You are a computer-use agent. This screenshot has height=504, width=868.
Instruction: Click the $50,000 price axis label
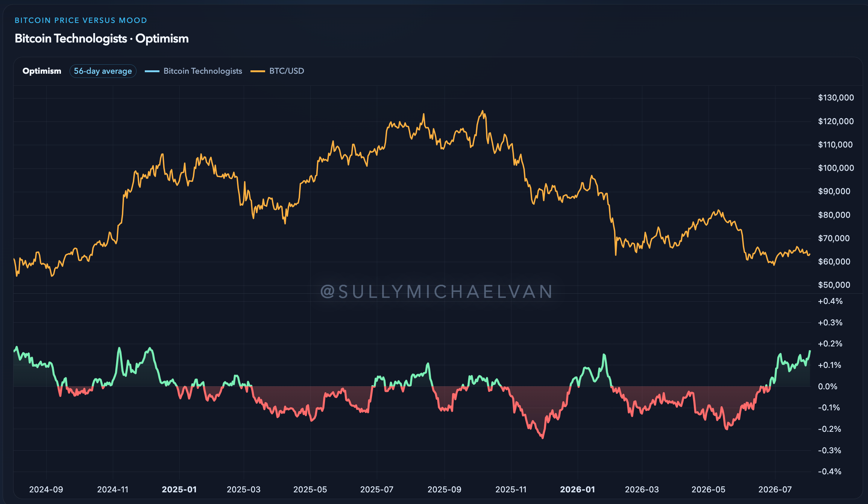pyautogui.click(x=834, y=285)
